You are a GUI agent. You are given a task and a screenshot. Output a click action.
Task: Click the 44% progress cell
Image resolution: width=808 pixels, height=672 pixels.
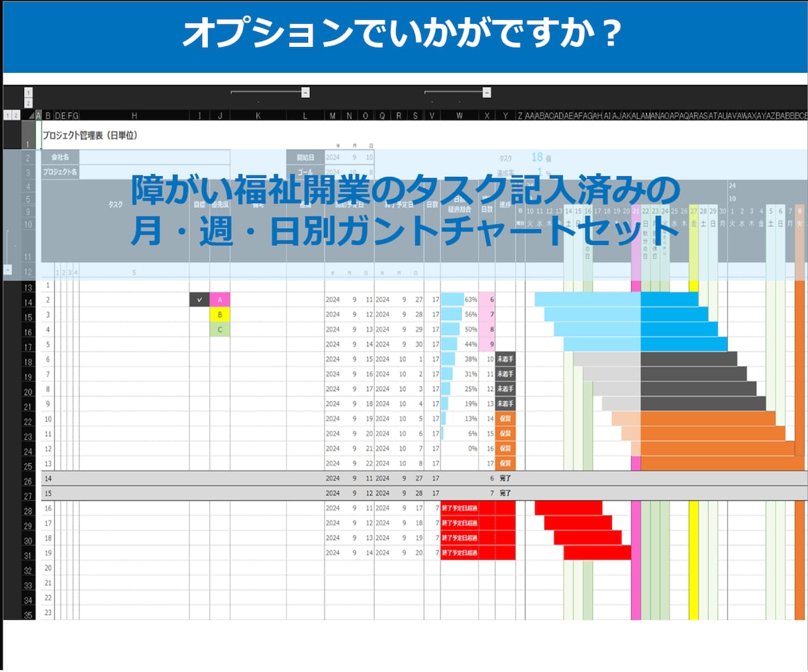[460, 344]
